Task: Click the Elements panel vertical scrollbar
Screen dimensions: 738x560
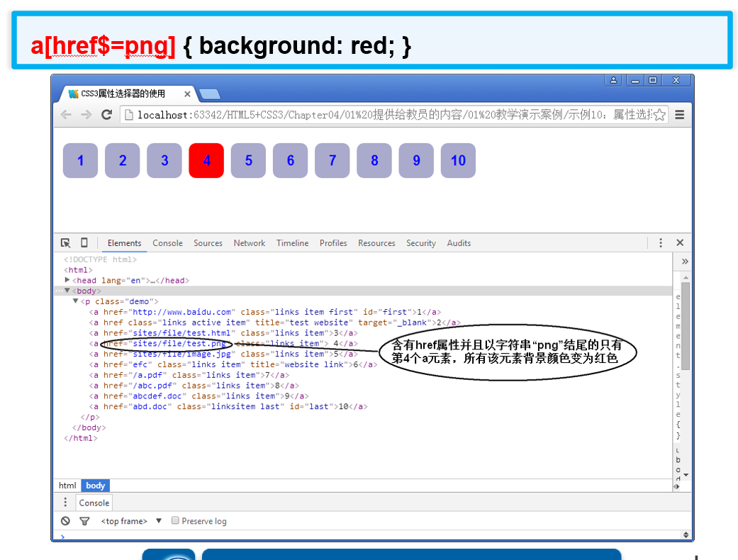Action: pyautogui.click(x=686, y=325)
